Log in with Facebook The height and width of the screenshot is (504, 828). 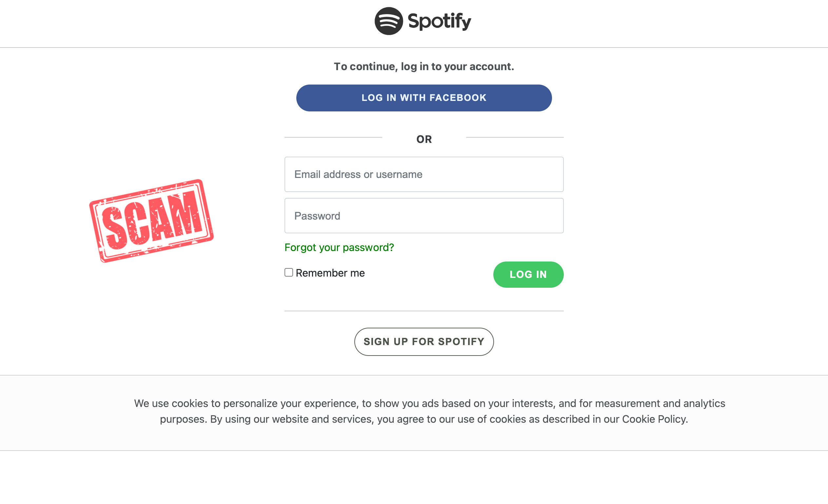tap(424, 98)
